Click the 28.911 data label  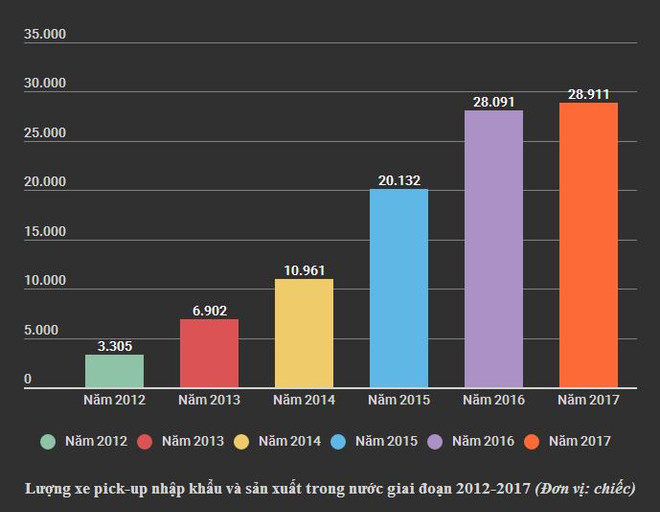point(589,92)
